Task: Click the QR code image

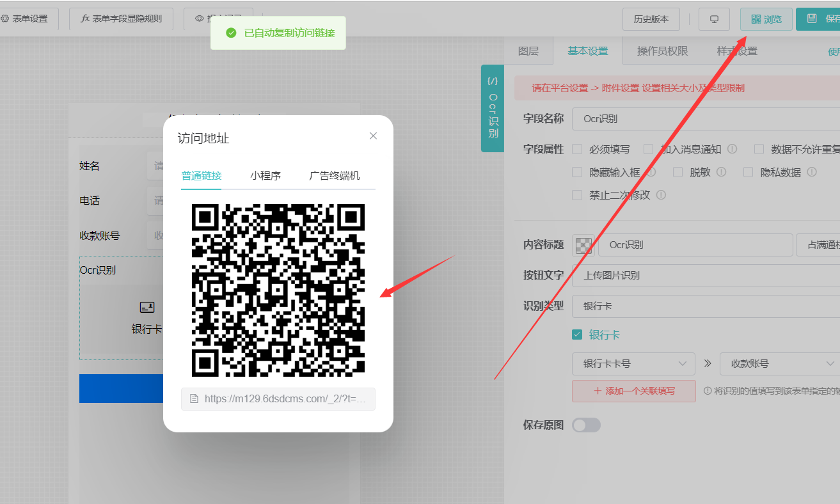Action: (x=278, y=290)
